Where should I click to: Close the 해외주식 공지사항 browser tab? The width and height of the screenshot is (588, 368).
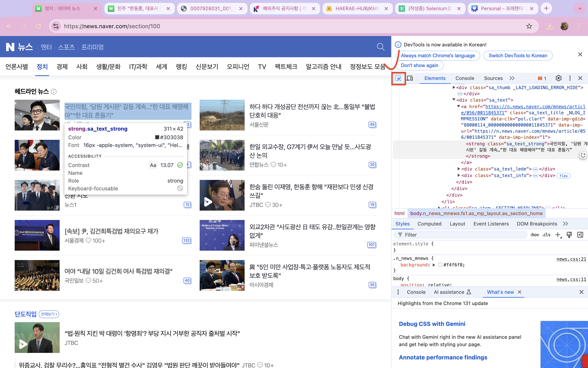(x=314, y=9)
